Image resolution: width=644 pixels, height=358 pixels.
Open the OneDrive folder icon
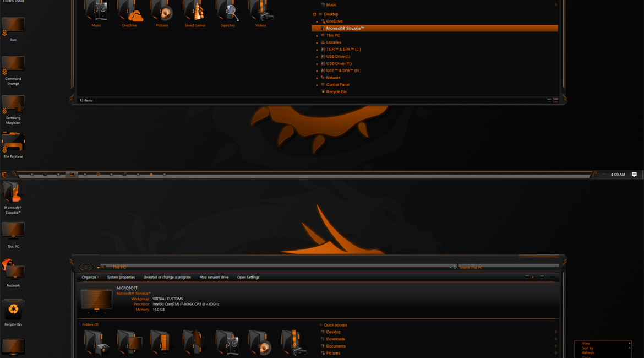[129, 12]
